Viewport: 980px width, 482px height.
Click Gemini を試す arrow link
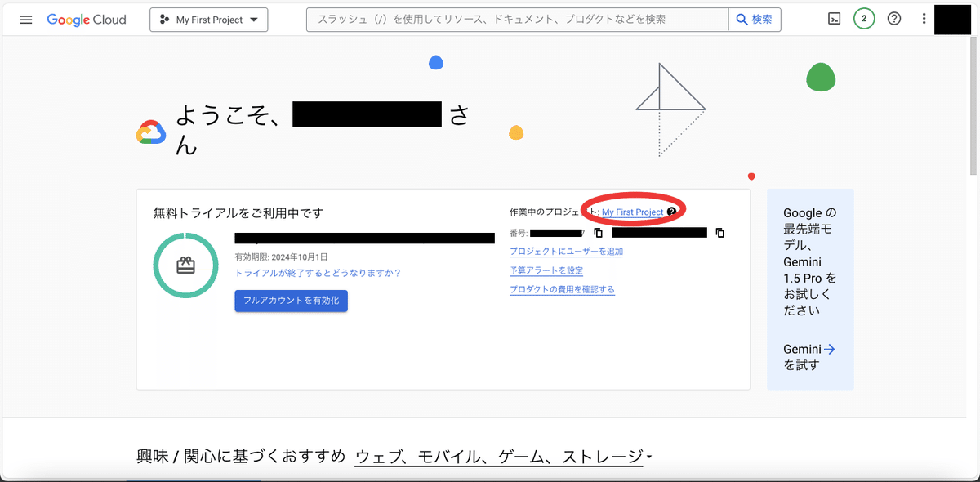click(x=808, y=356)
